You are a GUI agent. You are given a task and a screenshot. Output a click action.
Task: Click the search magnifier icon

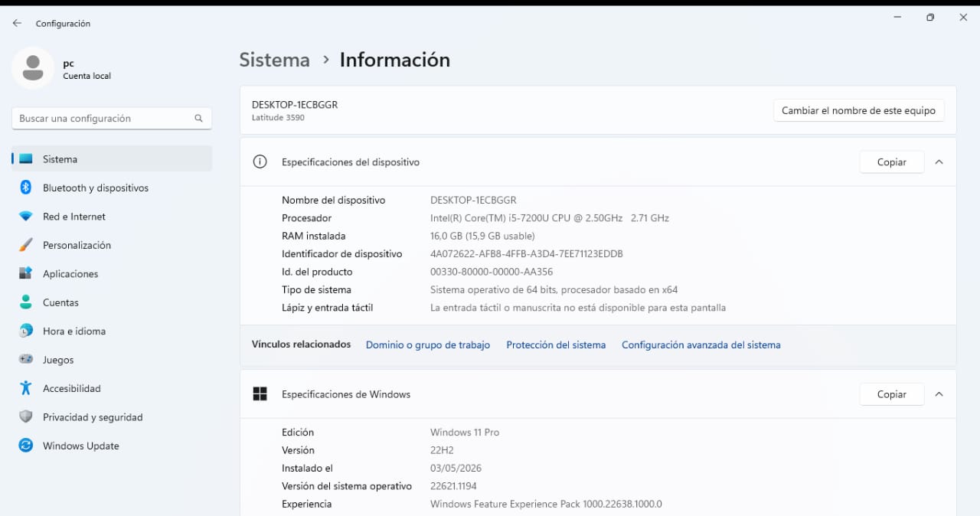click(x=198, y=119)
